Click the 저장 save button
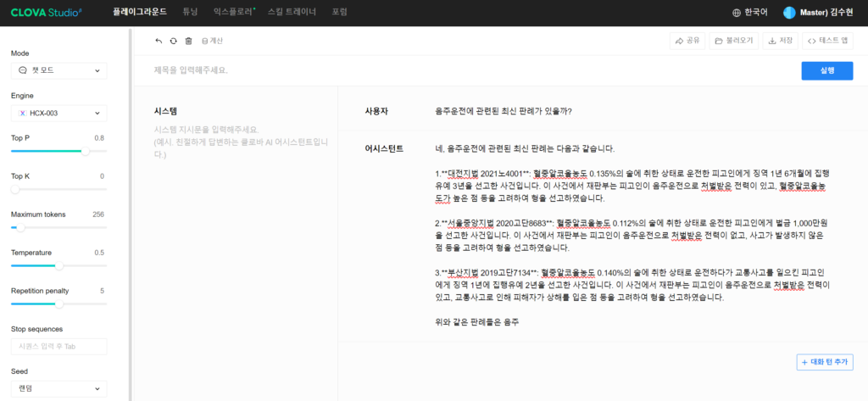Screen dimensions: 868x401 pyautogui.click(x=781, y=41)
